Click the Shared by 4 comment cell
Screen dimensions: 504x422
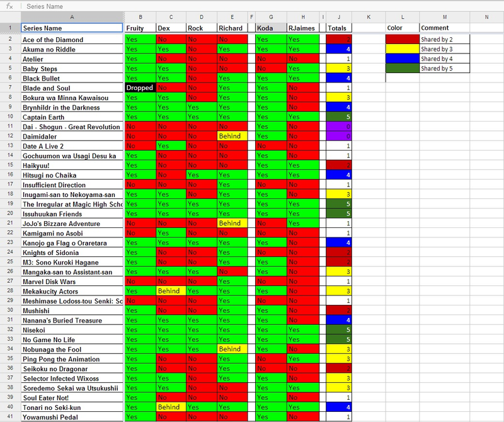pyautogui.click(x=445, y=59)
